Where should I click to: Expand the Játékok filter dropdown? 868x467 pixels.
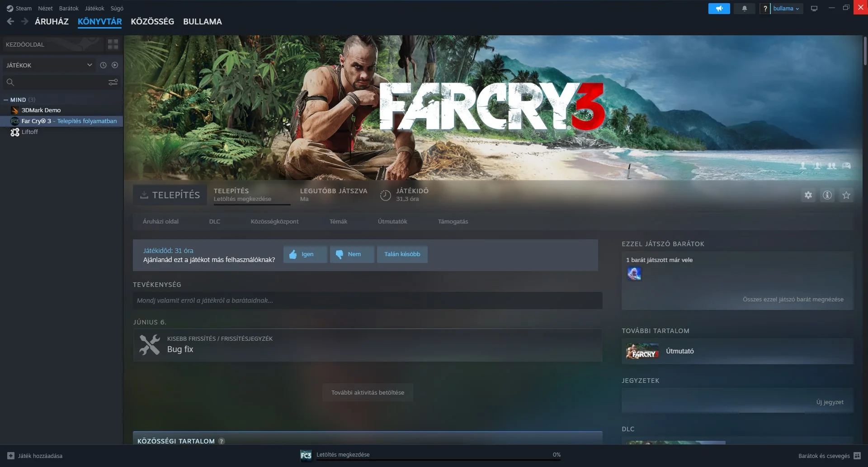[90, 65]
